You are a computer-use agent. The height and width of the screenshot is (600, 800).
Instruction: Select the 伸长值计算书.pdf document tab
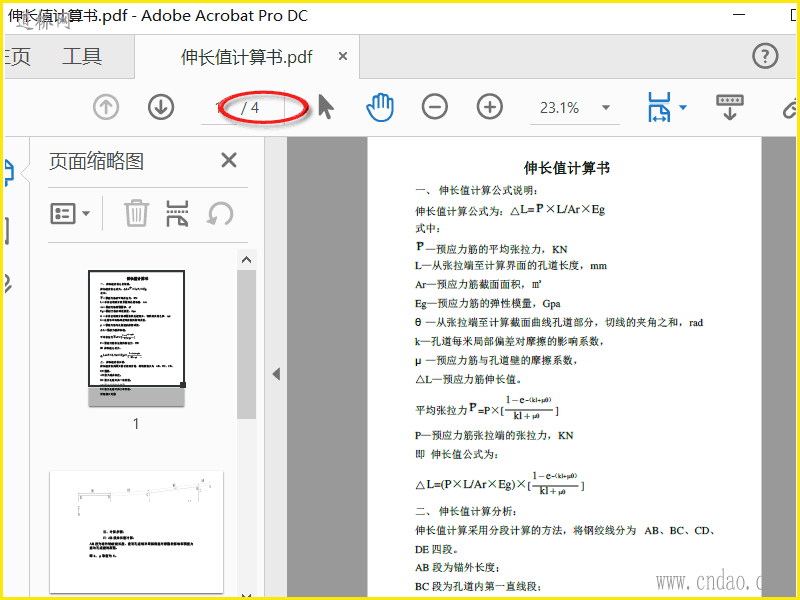(x=246, y=57)
